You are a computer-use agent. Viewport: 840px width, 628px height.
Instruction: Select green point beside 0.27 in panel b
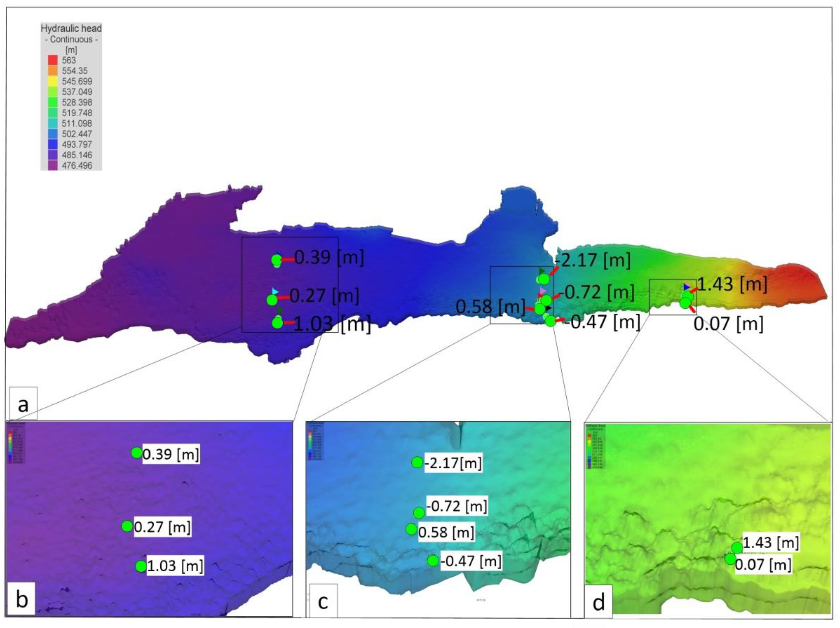(127, 526)
